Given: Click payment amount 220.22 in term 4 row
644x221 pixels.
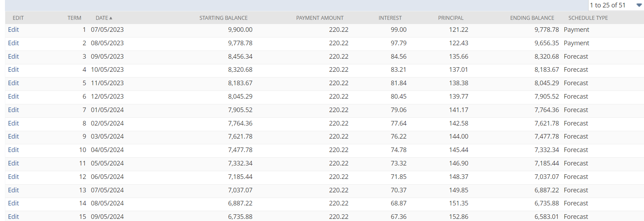Looking at the screenshot, I should pyautogui.click(x=339, y=70).
